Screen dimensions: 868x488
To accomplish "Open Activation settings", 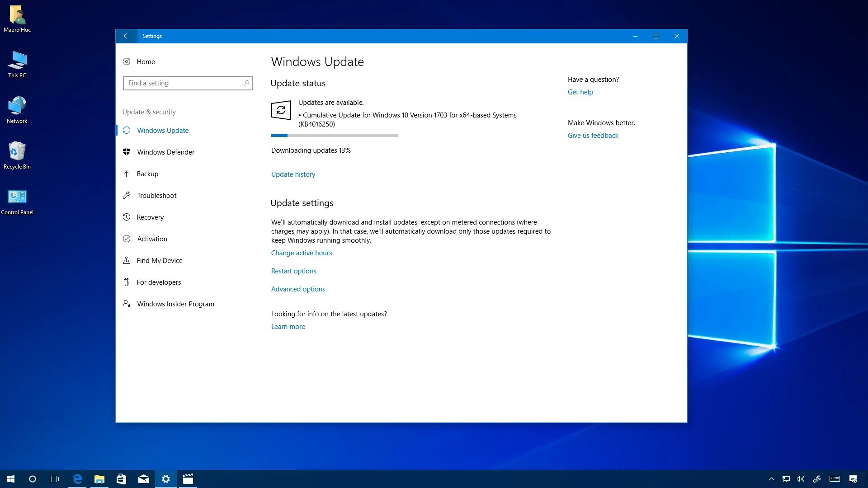I will [152, 239].
